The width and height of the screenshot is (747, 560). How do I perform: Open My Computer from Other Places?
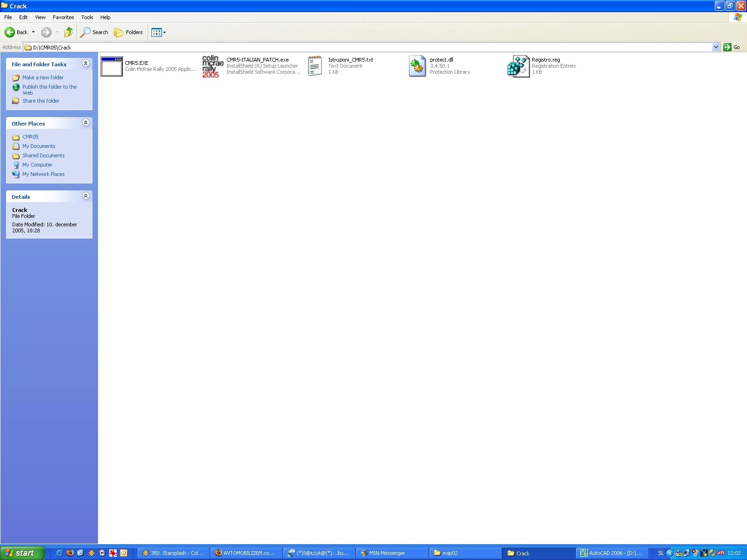pyautogui.click(x=37, y=165)
